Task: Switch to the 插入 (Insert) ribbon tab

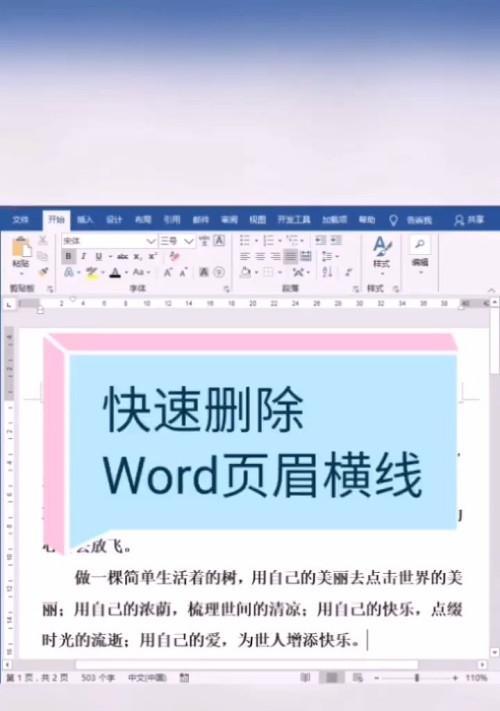Action: pos(85,220)
